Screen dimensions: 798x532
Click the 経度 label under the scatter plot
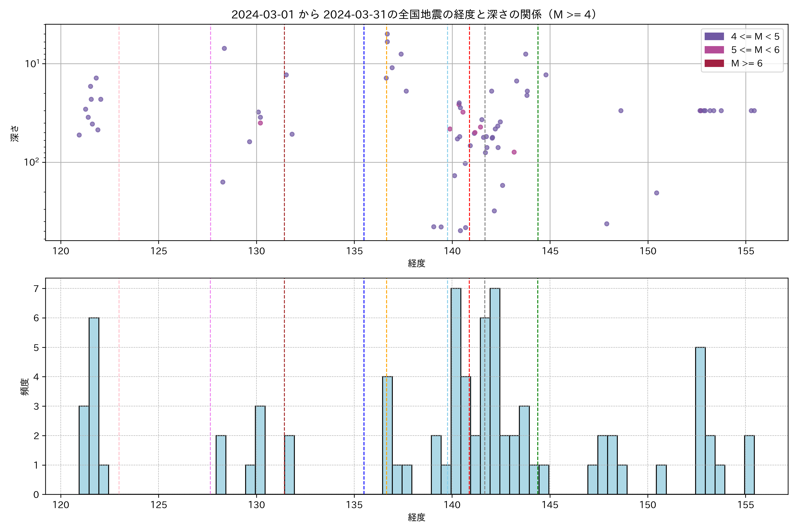pos(416,263)
